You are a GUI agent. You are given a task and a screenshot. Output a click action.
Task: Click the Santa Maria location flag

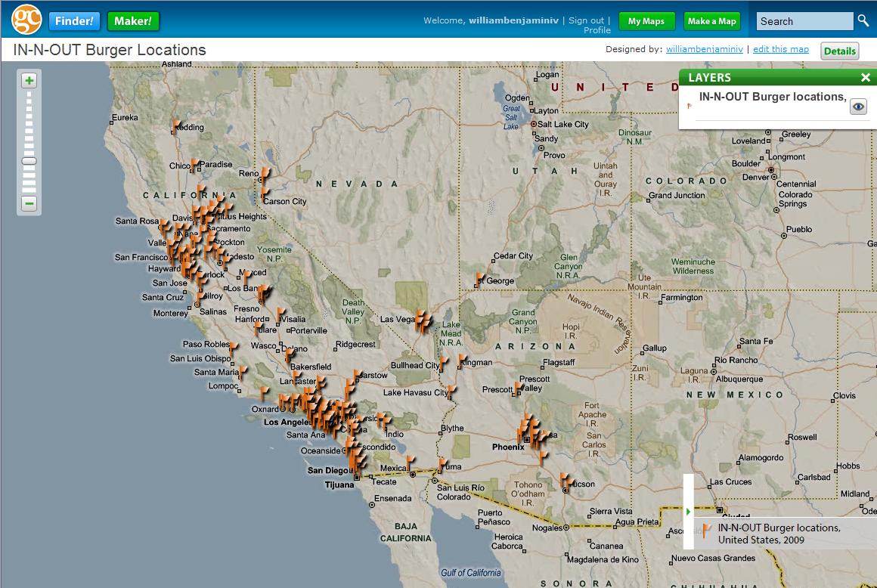pyautogui.click(x=243, y=373)
